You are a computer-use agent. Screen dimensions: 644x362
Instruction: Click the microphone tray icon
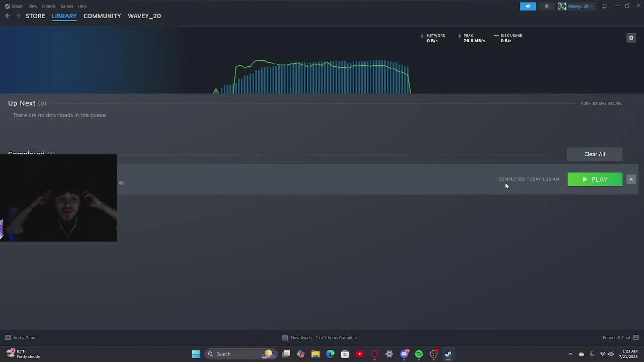point(592,354)
